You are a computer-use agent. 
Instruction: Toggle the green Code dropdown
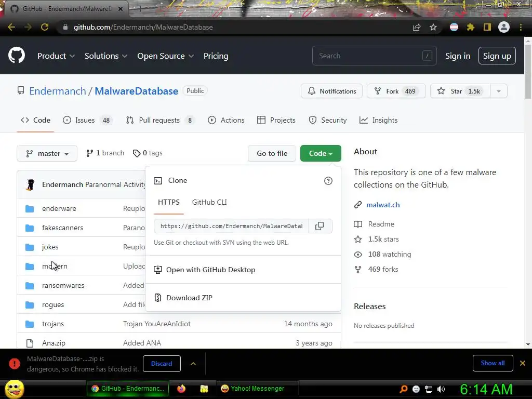tap(321, 153)
